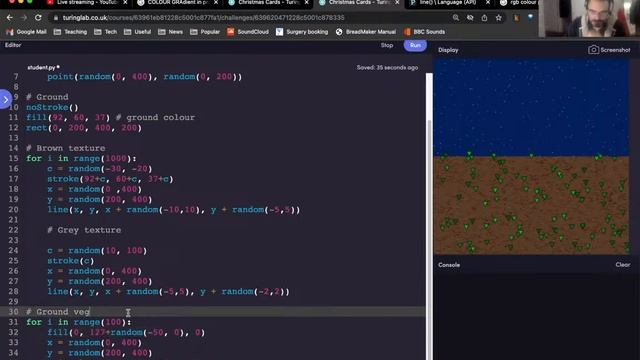Open the Surgery booking bookmark
640x360 pixels.
302,32
